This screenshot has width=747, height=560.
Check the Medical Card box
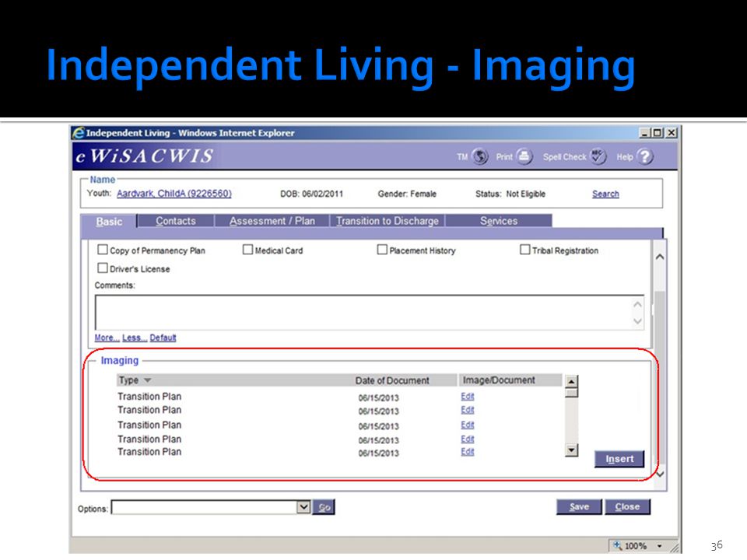coord(247,250)
